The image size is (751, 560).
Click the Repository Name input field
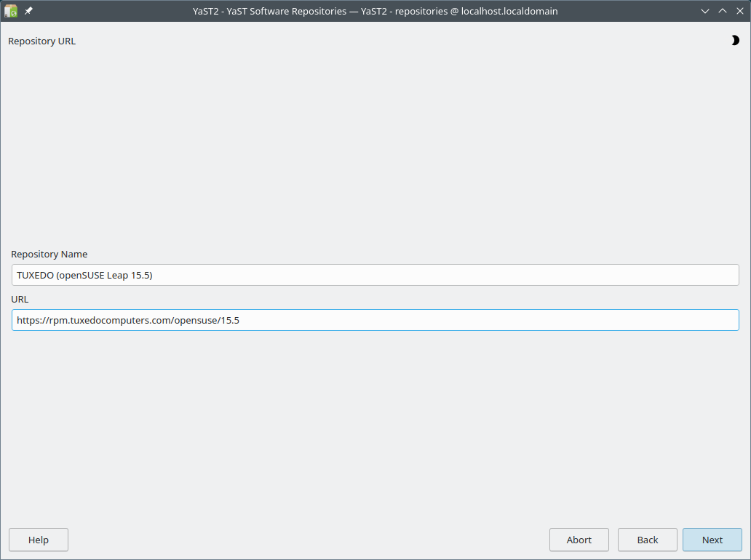coord(375,275)
